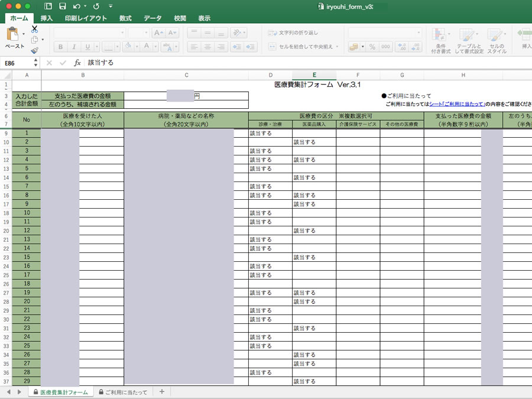Toggle the sidebar panel icon in title bar
The height and width of the screenshot is (399, 532).
pos(48,6)
